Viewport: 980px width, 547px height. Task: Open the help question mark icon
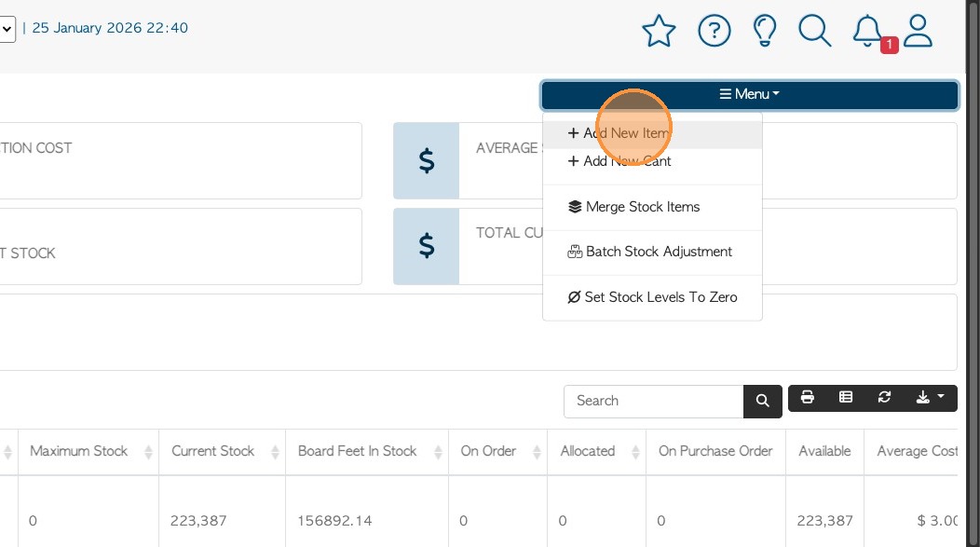[x=714, y=32]
